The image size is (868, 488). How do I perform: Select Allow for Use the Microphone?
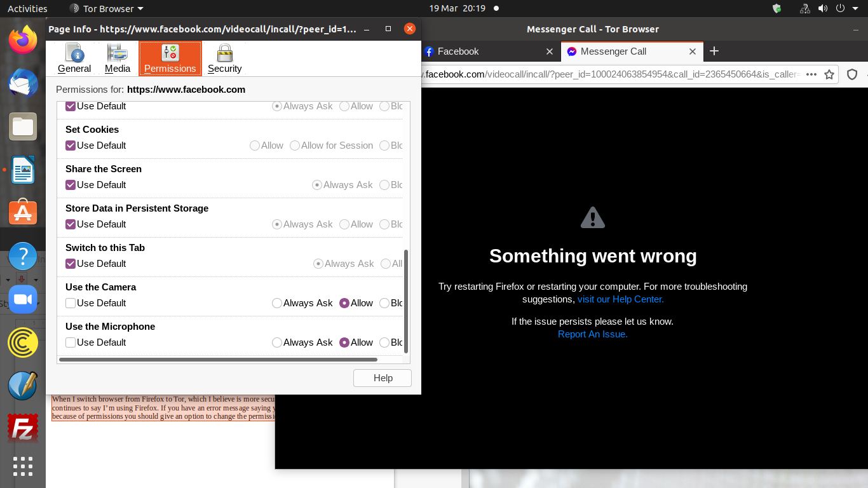coord(344,342)
